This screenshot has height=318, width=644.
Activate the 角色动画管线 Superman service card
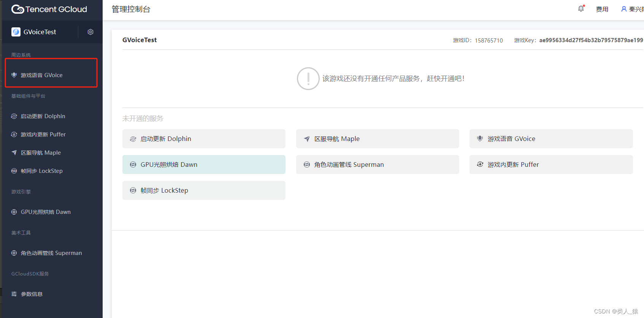point(378,165)
